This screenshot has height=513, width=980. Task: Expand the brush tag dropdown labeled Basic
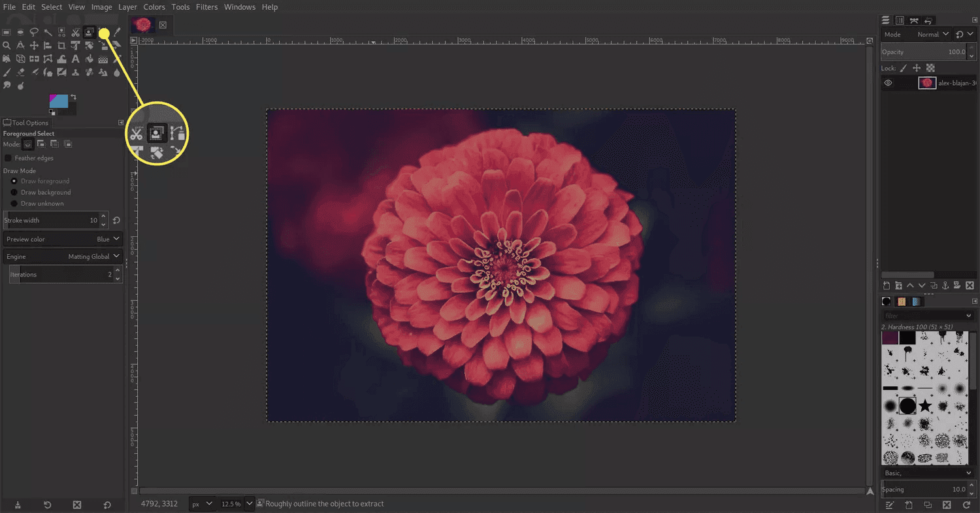(x=928, y=472)
